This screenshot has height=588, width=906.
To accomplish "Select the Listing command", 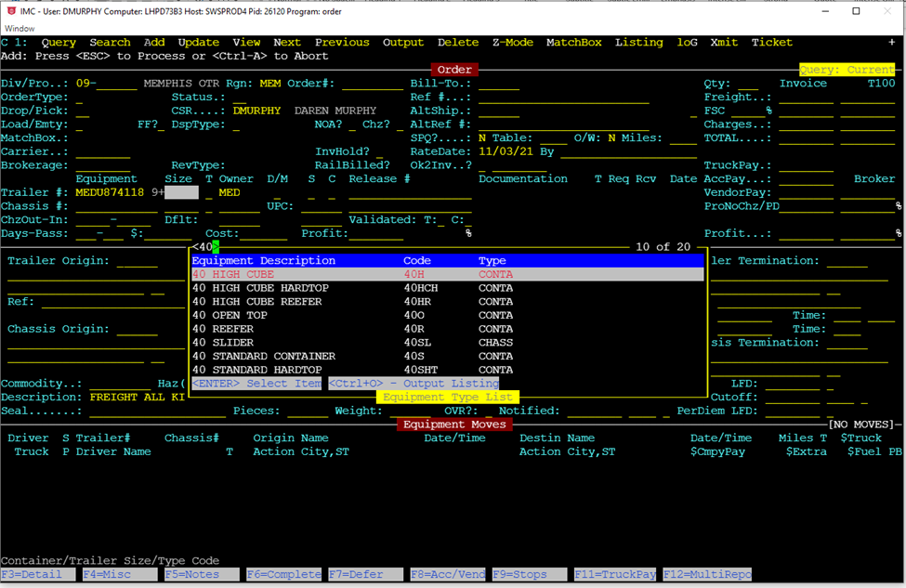I will tap(639, 42).
